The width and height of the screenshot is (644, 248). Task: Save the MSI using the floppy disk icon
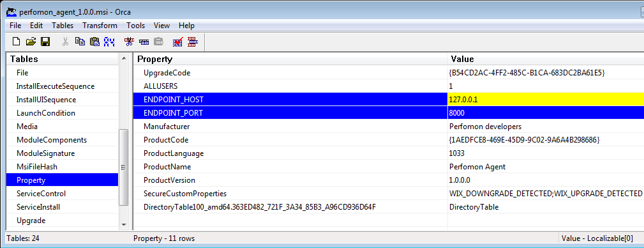45,42
